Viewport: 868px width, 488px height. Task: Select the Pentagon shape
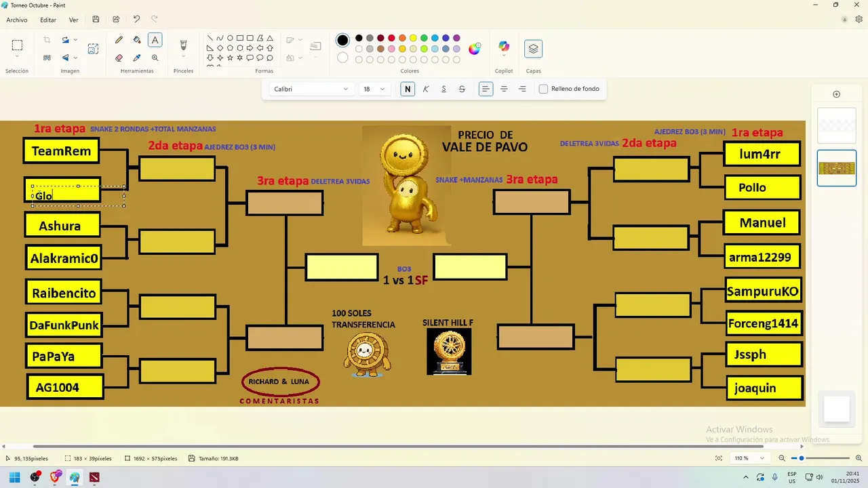230,48
